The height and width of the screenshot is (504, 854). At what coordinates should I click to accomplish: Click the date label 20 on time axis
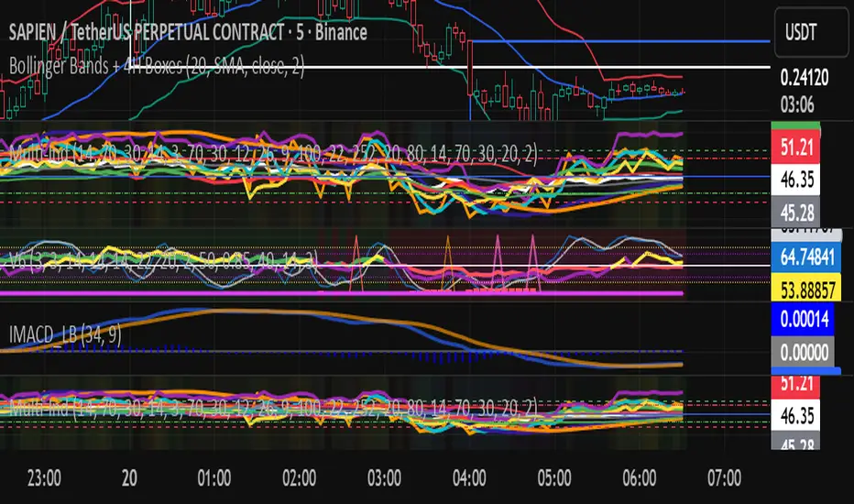(x=129, y=478)
